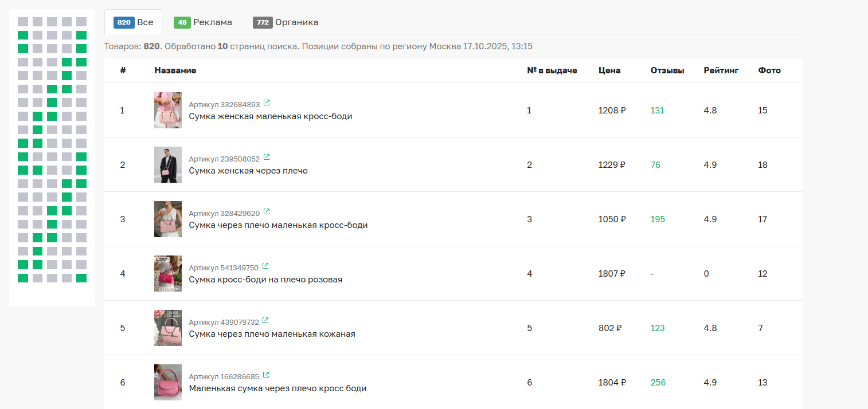The image size is (868, 409).
Task: Open product title Сумка кросс-боди на плечо розовая
Action: [265, 280]
